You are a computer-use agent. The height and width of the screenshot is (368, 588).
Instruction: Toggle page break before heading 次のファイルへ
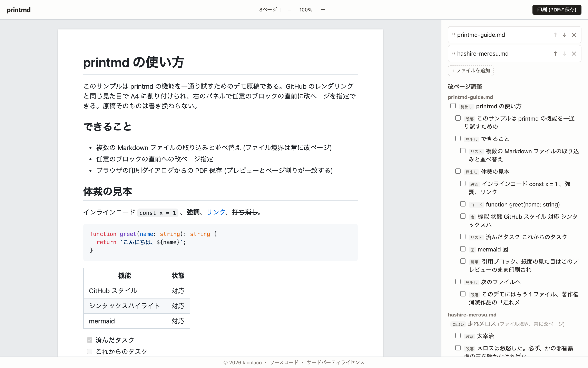coord(458,282)
